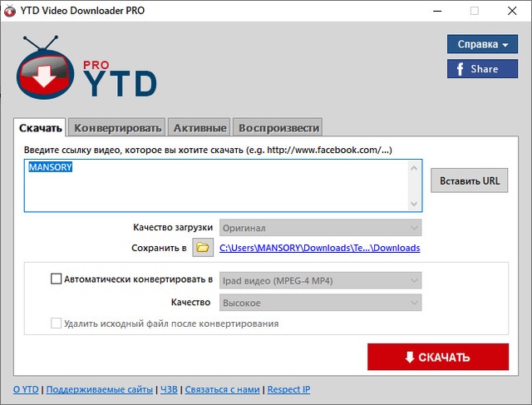Open the save path Downloads link
This screenshot has width=532, height=405.
tap(319, 248)
